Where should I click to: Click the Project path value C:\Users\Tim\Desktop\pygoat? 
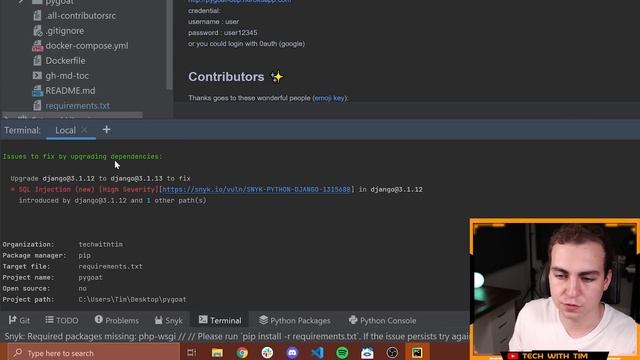pos(132,300)
